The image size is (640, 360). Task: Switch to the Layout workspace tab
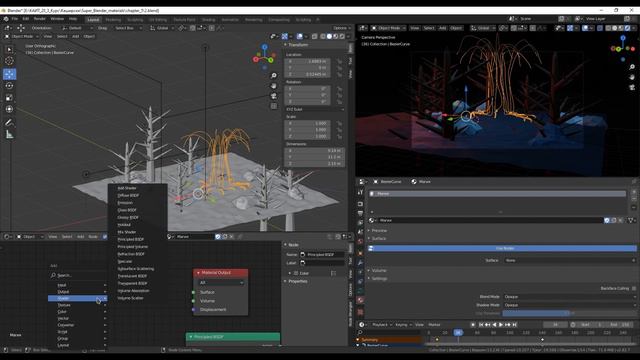coord(93,19)
